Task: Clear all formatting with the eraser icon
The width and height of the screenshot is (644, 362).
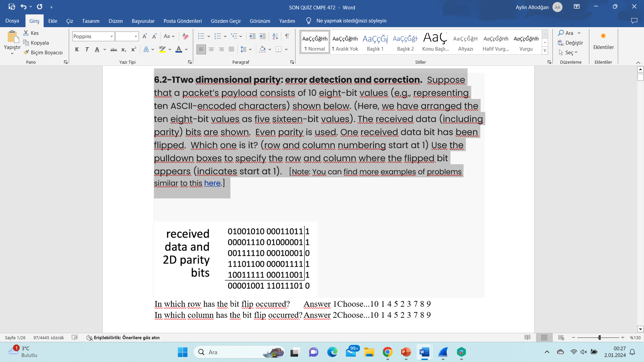Action: coord(185,36)
